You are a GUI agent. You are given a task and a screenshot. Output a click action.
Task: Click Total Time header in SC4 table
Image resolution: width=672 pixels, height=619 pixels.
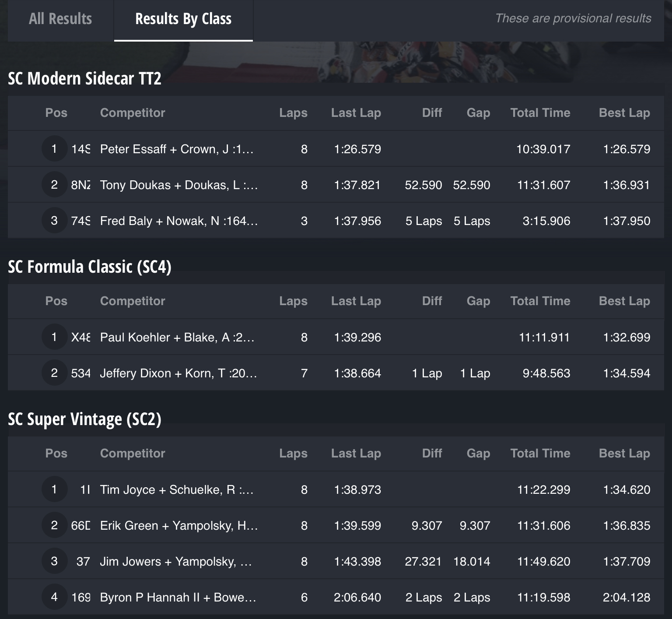pos(540,301)
